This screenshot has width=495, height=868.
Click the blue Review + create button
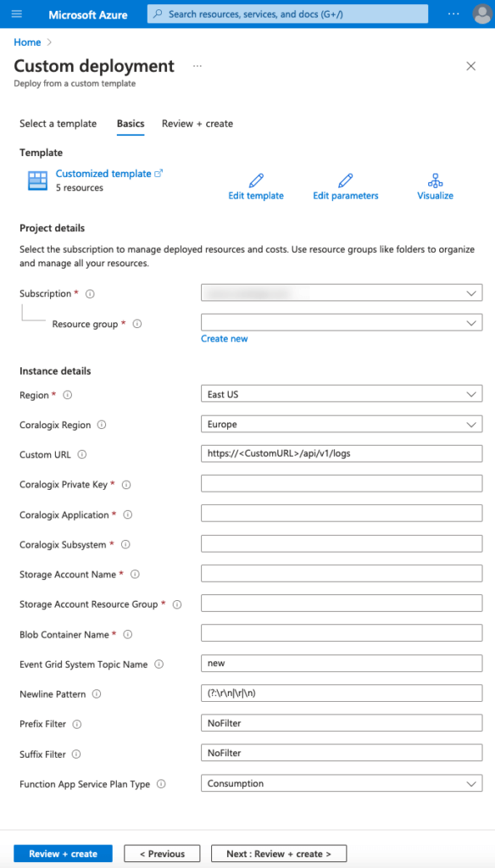pos(63,854)
